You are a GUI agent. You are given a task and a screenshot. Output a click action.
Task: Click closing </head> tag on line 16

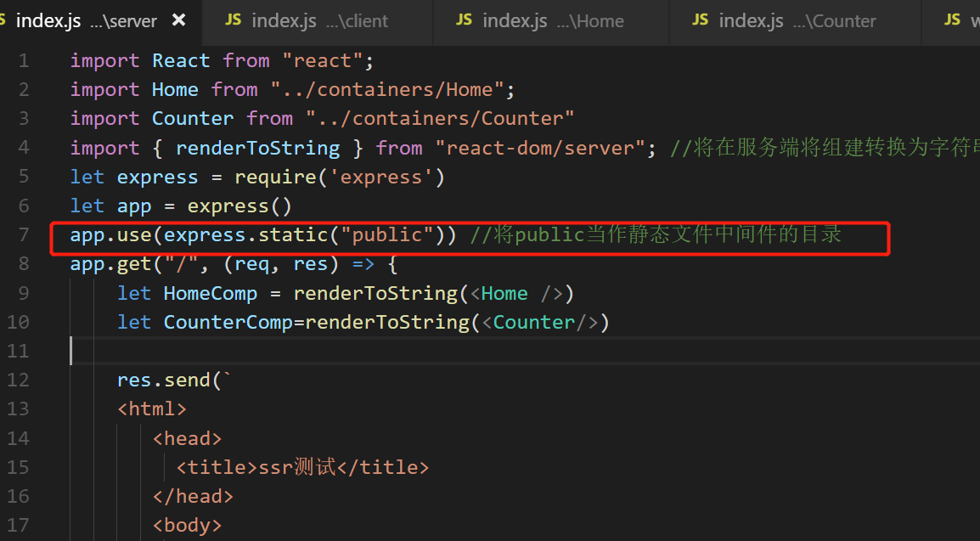(193, 497)
